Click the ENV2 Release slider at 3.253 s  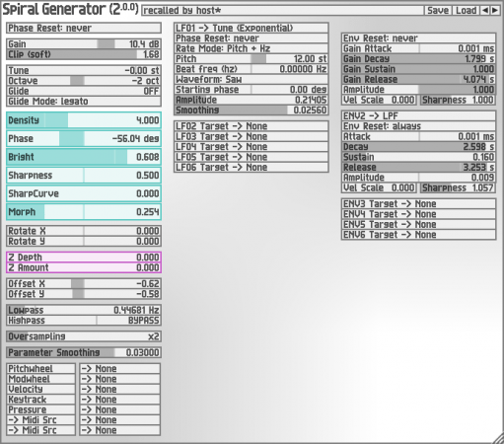click(419, 167)
